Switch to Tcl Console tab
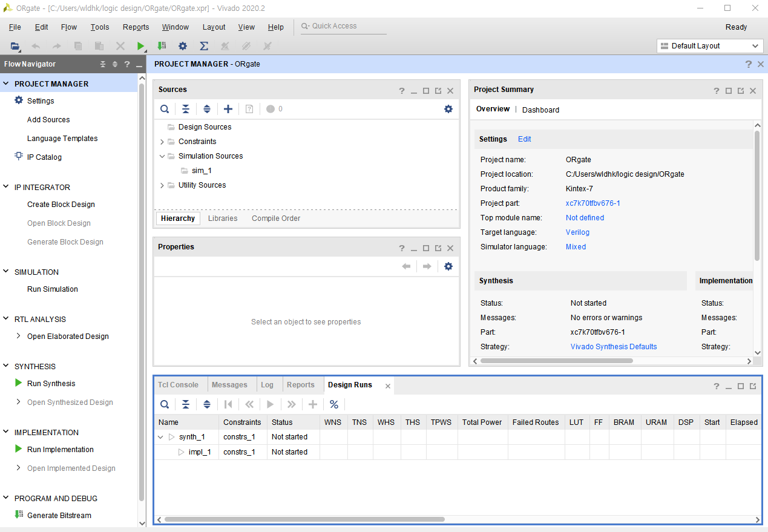This screenshot has width=768, height=532. [179, 385]
